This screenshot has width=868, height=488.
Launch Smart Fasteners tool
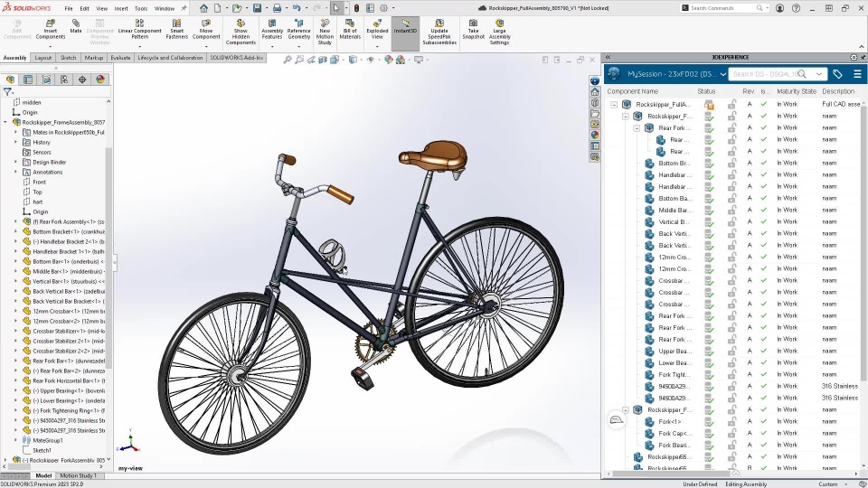(x=176, y=30)
